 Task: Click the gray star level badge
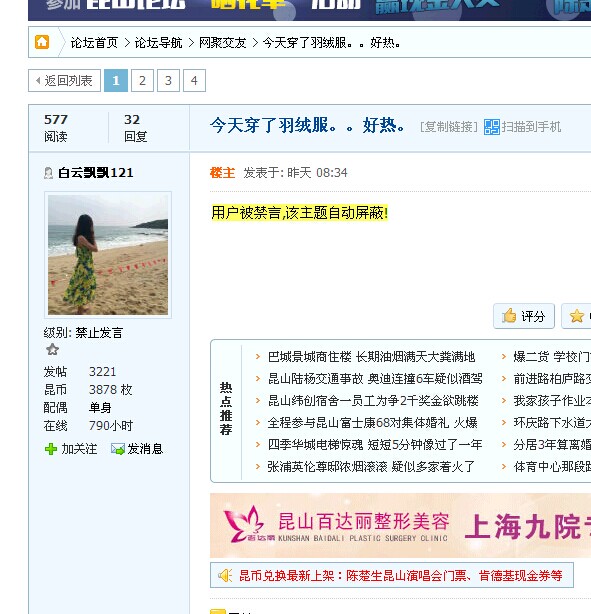(x=52, y=349)
